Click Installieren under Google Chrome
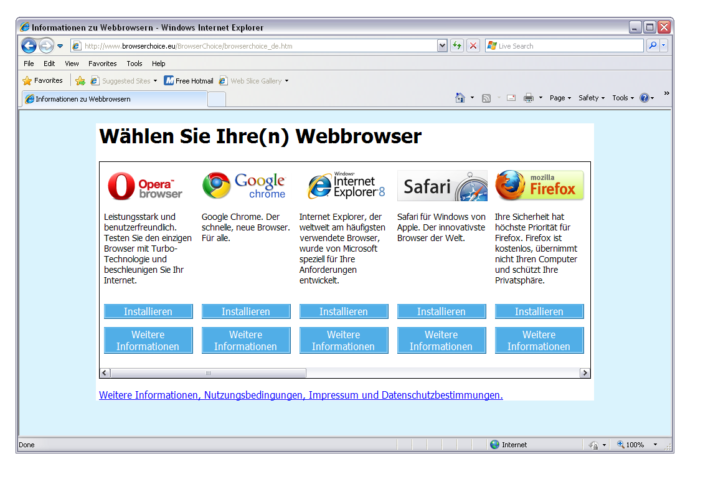 point(246,312)
